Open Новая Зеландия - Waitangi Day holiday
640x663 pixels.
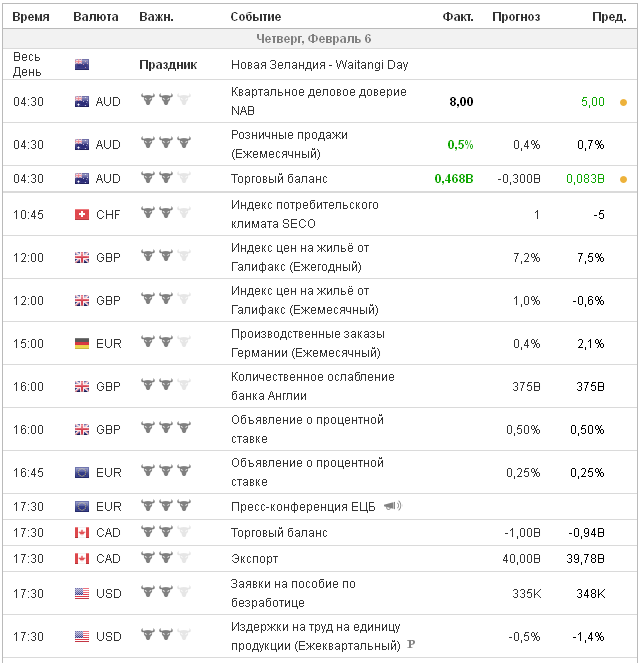[x=319, y=65]
